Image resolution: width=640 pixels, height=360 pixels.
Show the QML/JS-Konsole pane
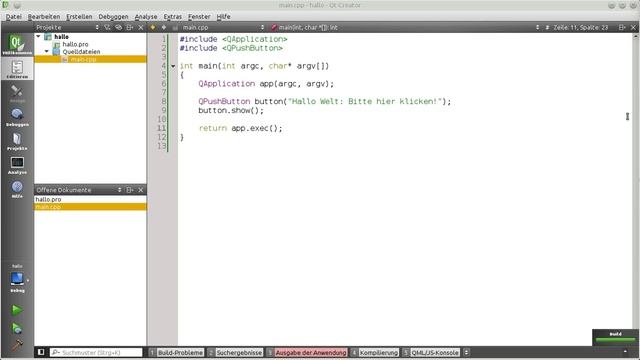[x=431, y=352]
